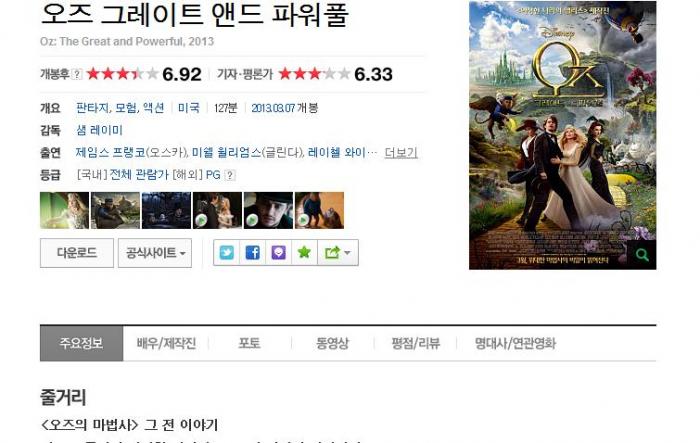This screenshot has width=700, height=443.
Task: Share the movie on Twitter
Action: (x=226, y=253)
